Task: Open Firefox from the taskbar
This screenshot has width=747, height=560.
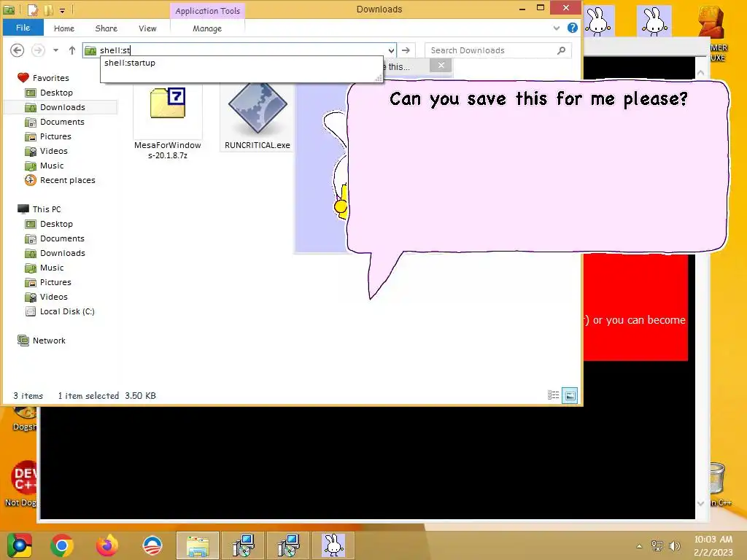Action: point(107,545)
